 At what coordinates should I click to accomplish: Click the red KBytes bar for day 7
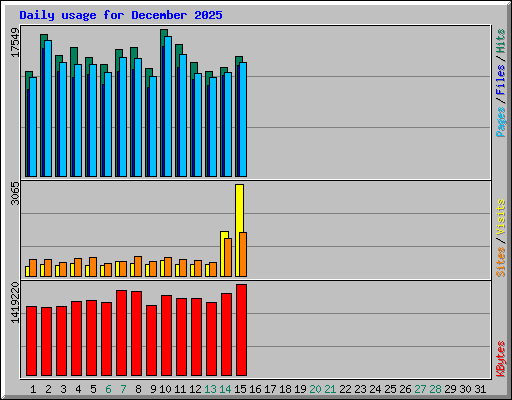pyautogui.click(x=121, y=333)
